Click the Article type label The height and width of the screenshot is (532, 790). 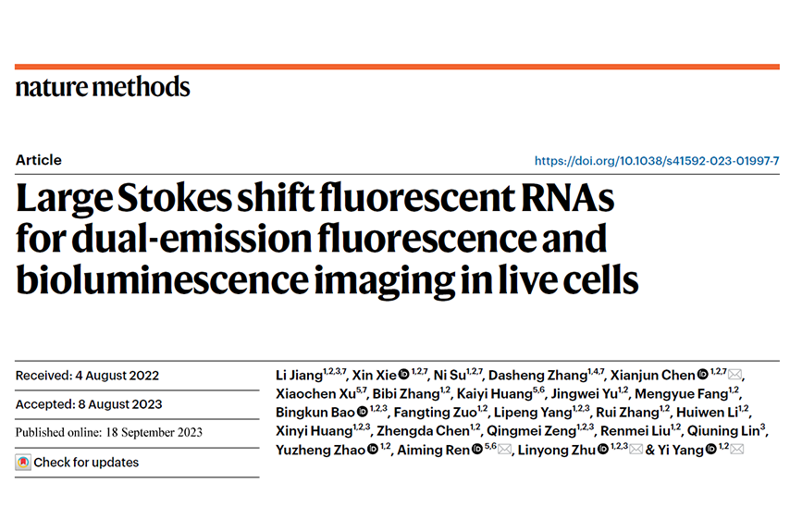[39, 160]
